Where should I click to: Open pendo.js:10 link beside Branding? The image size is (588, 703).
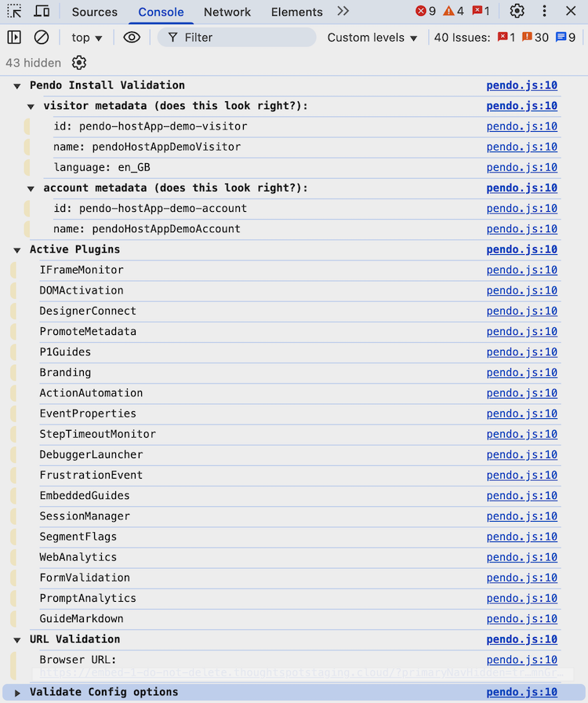point(521,373)
